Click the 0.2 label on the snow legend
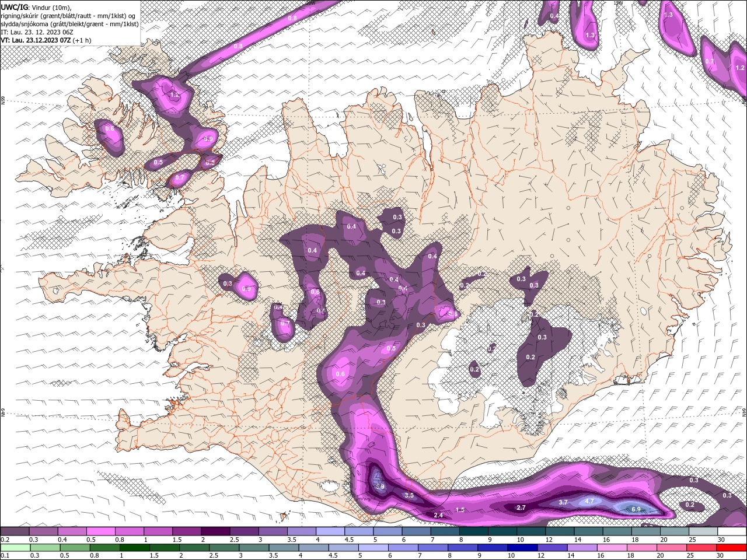Image resolution: width=747 pixels, height=560 pixels. point(5,540)
